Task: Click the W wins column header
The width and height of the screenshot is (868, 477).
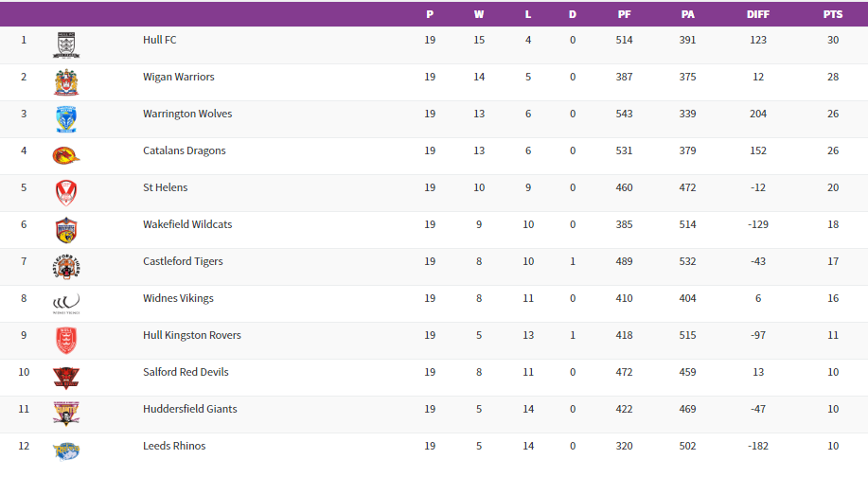Action: click(x=479, y=14)
